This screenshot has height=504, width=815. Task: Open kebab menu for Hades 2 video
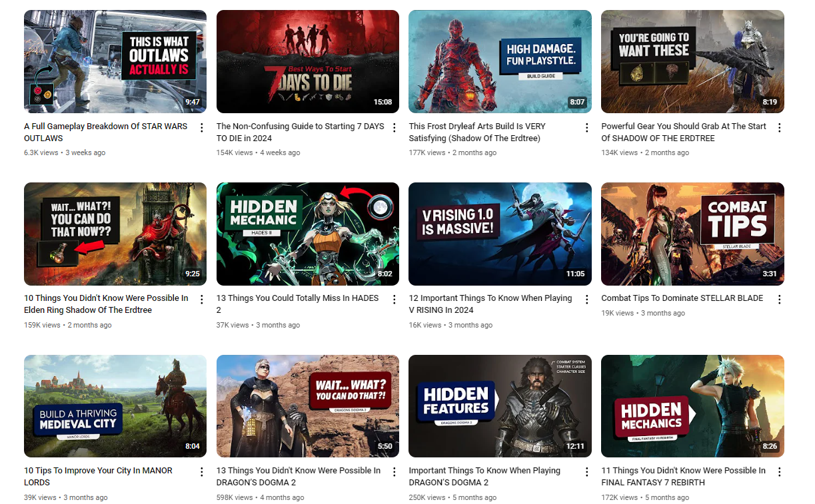tap(395, 300)
